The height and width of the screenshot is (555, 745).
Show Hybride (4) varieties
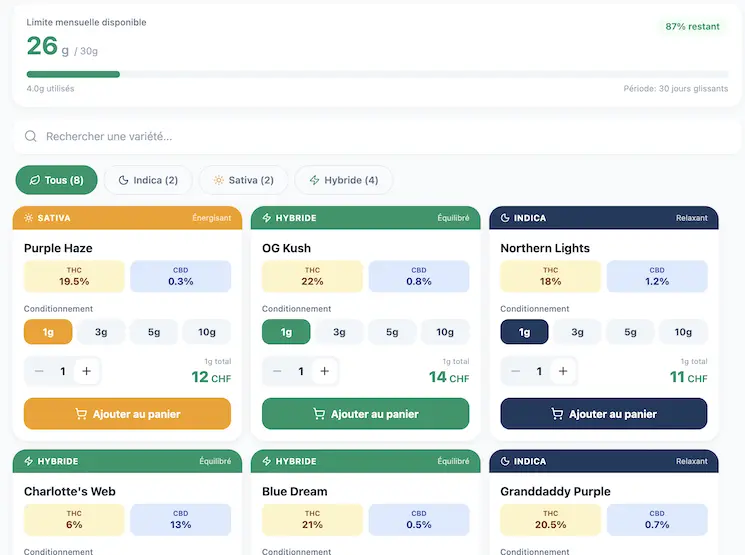click(343, 180)
